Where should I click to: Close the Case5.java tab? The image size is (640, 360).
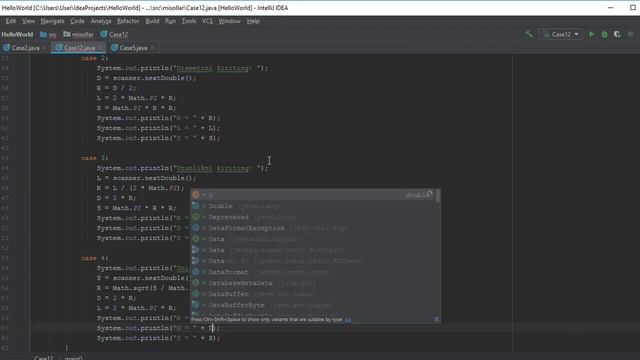pyautogui.click(x=152, y=48)
